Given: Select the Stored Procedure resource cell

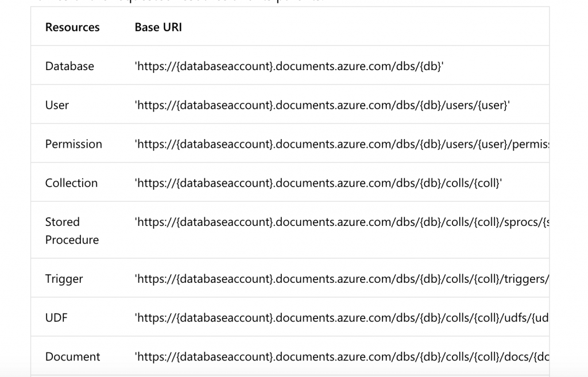Looking at the screenshot, I should click(72, 230).
